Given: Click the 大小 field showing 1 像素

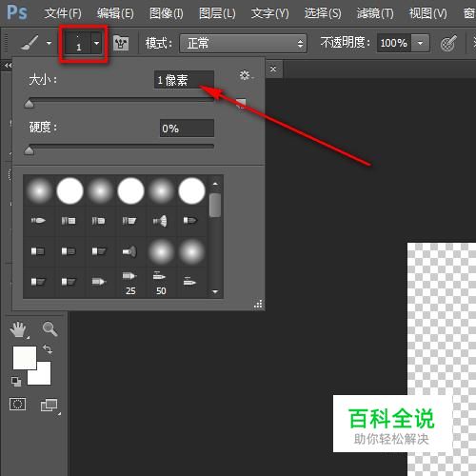Looking at the screenshot, I should click(x=184, y=80).
